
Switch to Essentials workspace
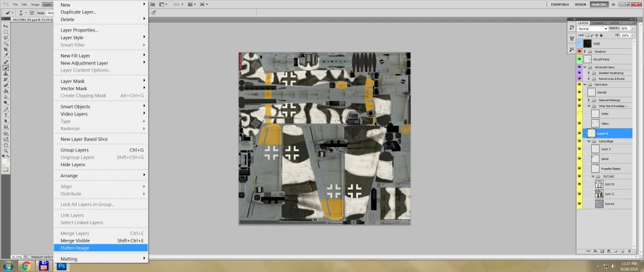(x=560, y=5)
